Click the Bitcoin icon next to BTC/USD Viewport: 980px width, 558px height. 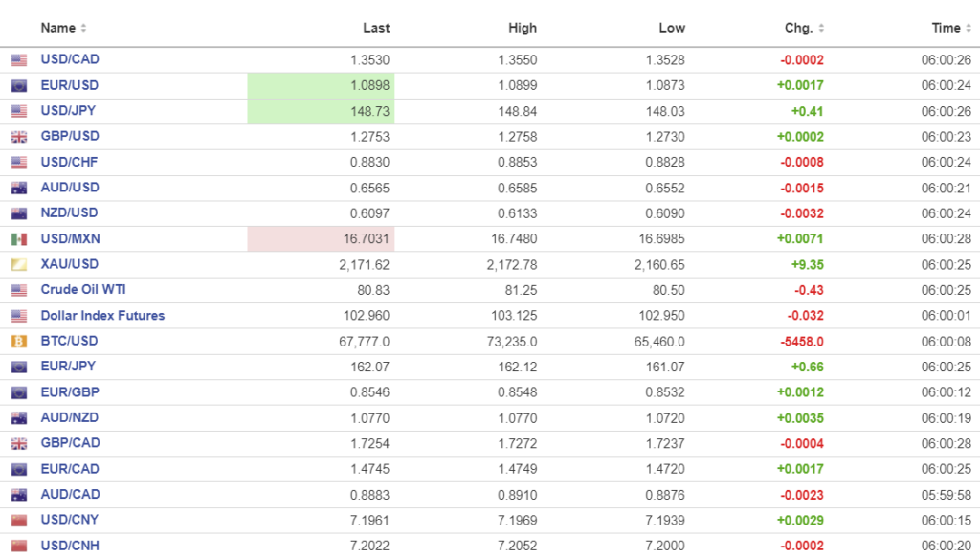coord(19,341)
